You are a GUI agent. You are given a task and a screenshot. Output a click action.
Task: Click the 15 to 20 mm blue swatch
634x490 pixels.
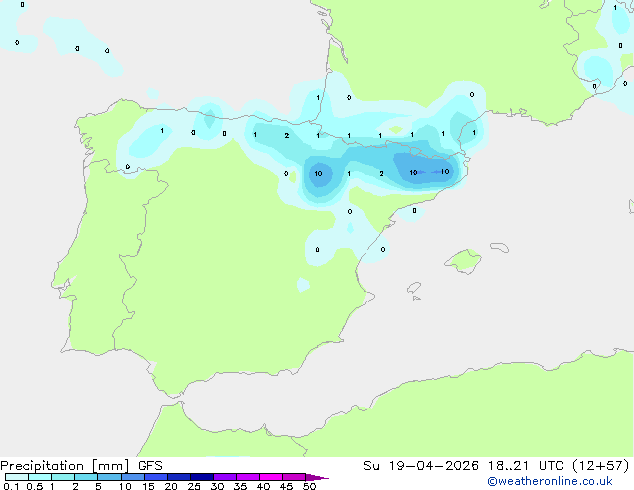tap(156, 477)
